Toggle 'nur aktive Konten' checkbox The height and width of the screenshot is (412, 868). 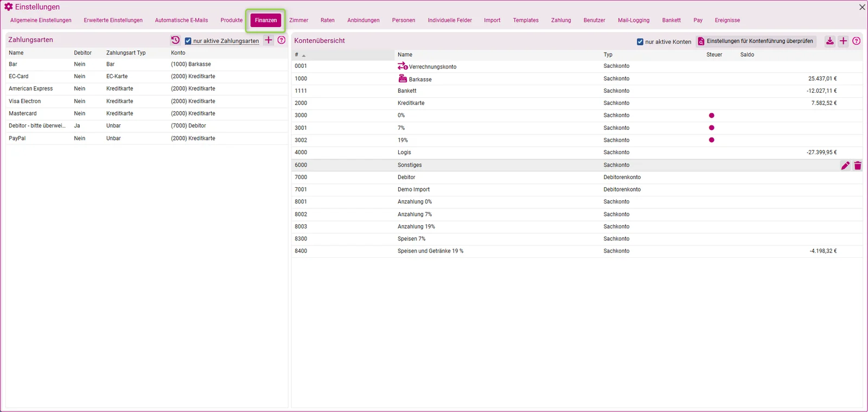(x=640, y=42)
